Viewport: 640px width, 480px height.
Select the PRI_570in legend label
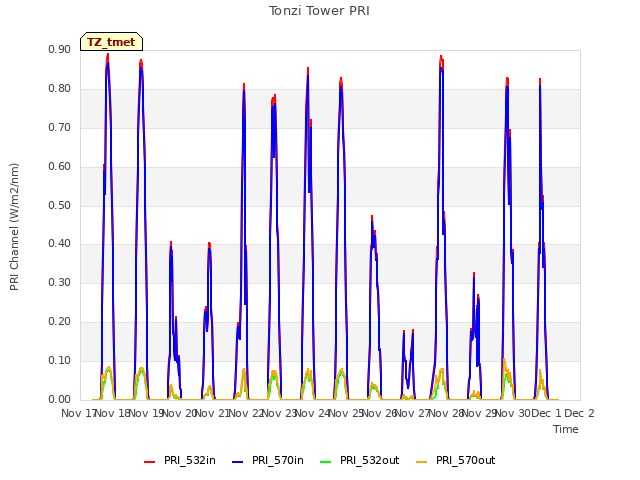(278, 460)
